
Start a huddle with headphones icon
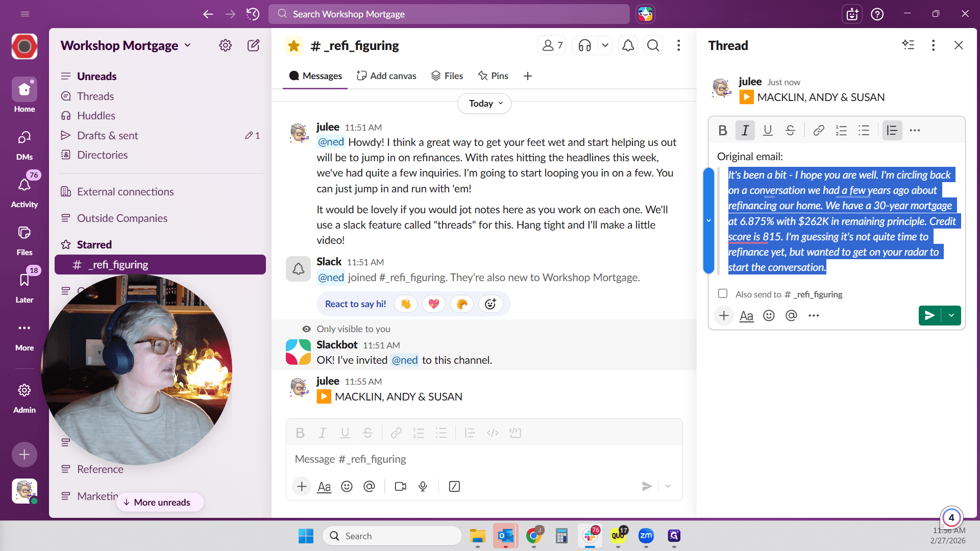click(585, 46)
